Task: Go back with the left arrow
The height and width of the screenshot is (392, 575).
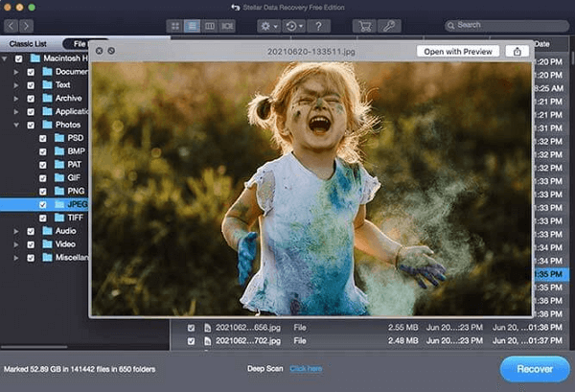Action: pyautogui.click(x=11, y=25)
